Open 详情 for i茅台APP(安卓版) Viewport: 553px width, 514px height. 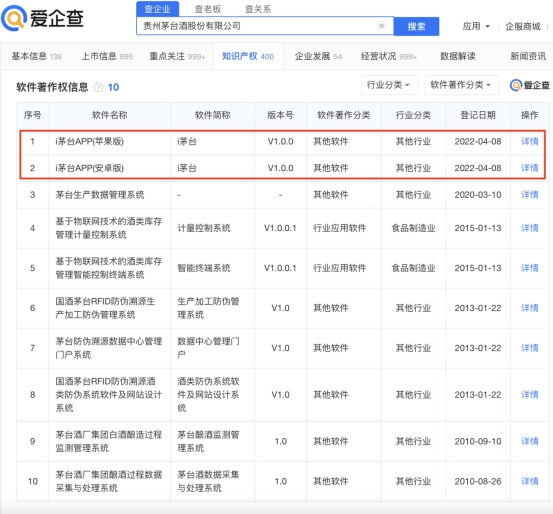[x=530, y=168]
